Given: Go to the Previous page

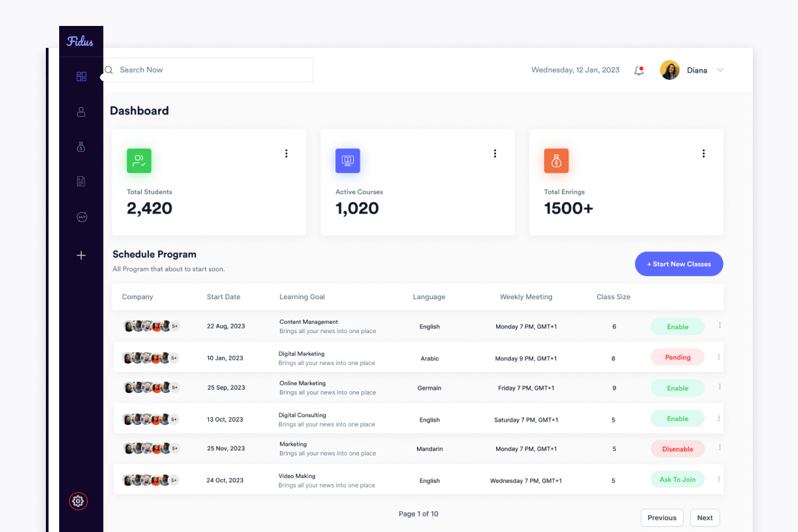Looking at the screenshot, I should (662, 518).
